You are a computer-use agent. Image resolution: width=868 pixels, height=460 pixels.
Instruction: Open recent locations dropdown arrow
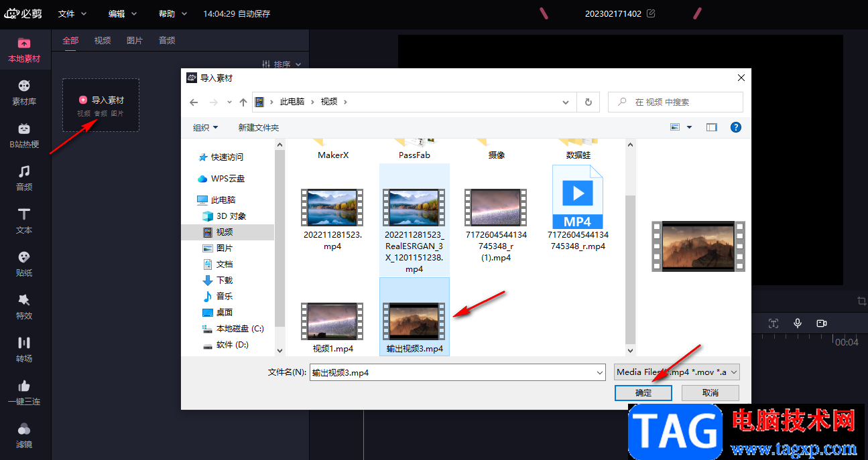[x=229, y=102]
